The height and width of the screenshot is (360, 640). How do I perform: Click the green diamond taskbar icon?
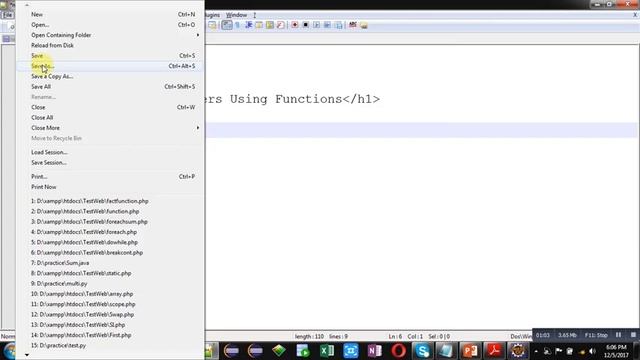point(279,351)
